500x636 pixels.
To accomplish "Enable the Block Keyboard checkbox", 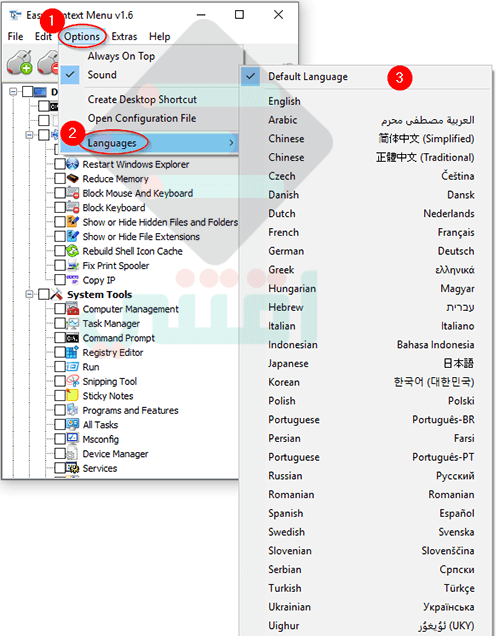I will click(x=60, y=207).
